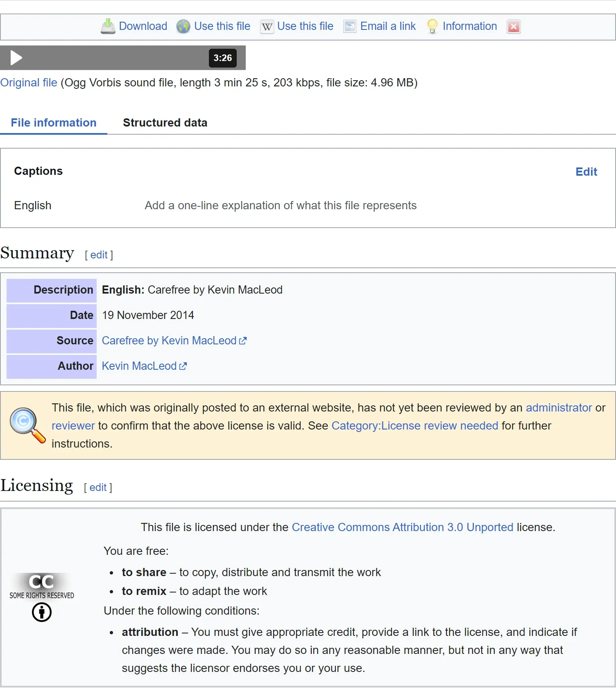Screen dimensions: 616x692
Task: Click the email envelope icon
Action: click(350, 26)
